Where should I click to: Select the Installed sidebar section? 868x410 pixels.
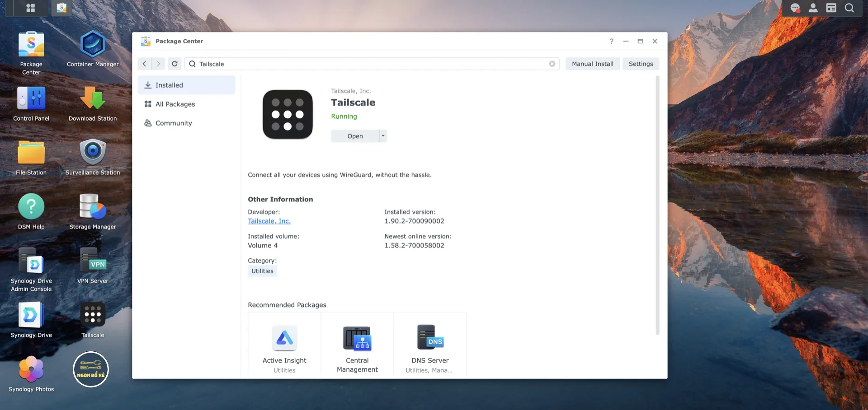coord(186,85)
